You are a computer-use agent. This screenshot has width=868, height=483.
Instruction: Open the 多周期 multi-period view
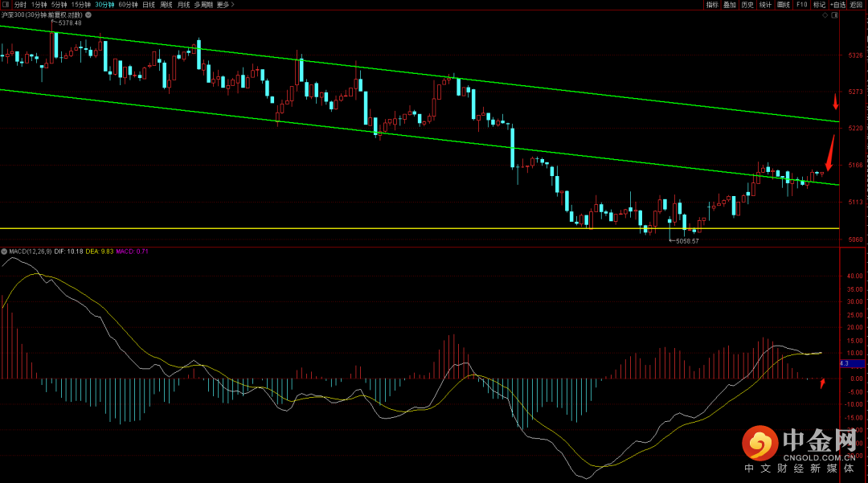pos(203,5)
